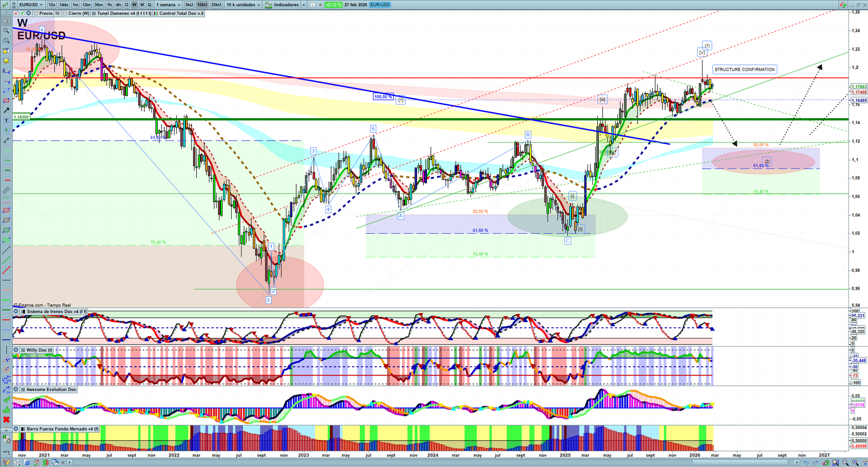Pick the black arrow drawing tool
868x467 pixels.
[6, 111]
